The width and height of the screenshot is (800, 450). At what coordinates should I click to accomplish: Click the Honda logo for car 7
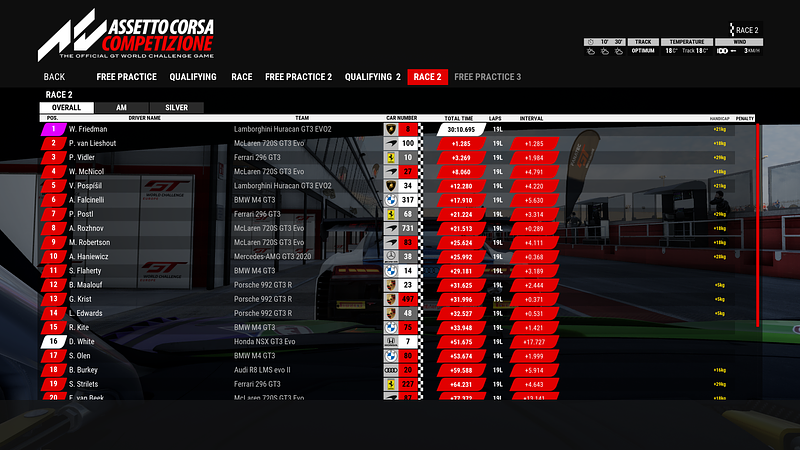391,342
